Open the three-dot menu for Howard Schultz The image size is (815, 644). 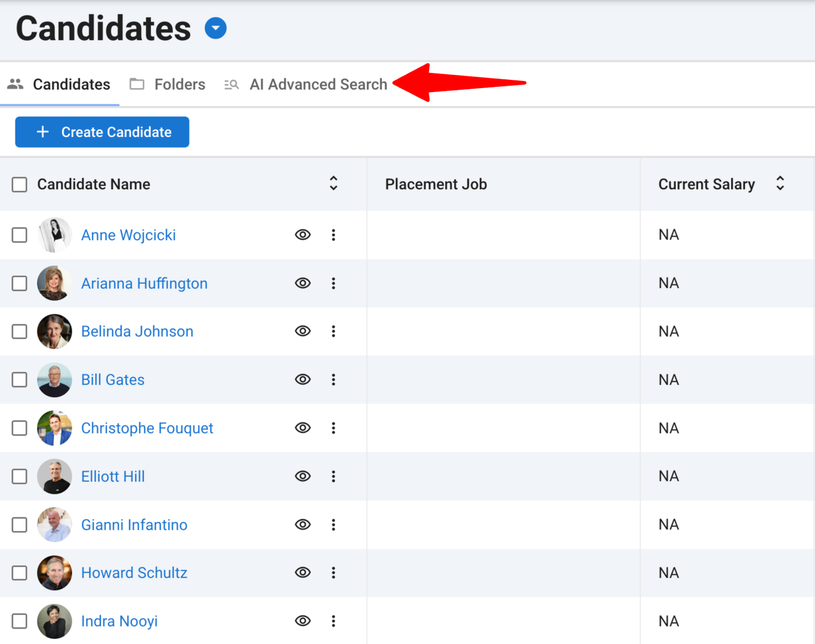point(333,573)
